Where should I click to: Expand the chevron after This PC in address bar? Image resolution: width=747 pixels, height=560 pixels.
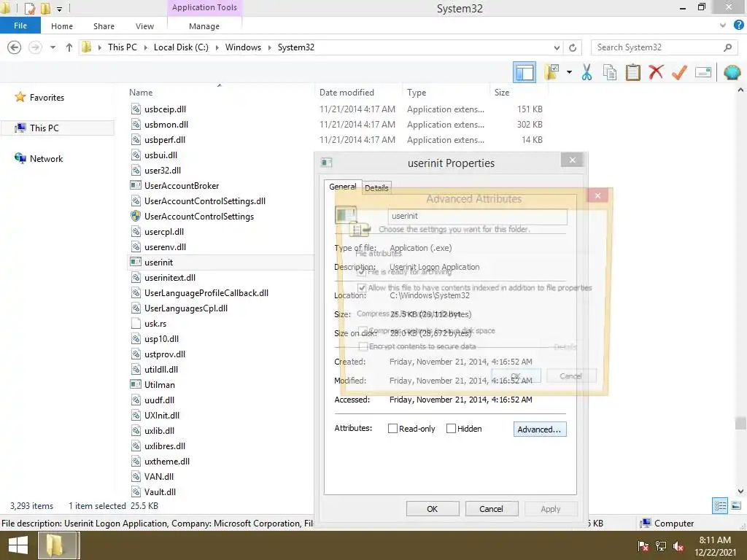pos(145,47)
